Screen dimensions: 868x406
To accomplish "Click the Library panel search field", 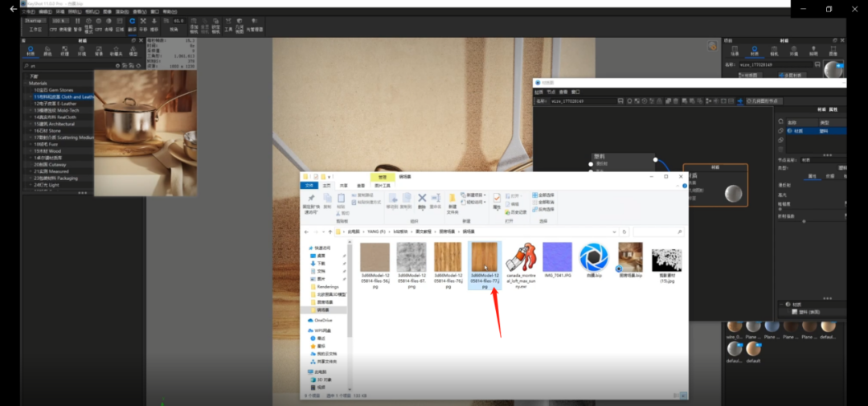I will (x=69, y=65).
